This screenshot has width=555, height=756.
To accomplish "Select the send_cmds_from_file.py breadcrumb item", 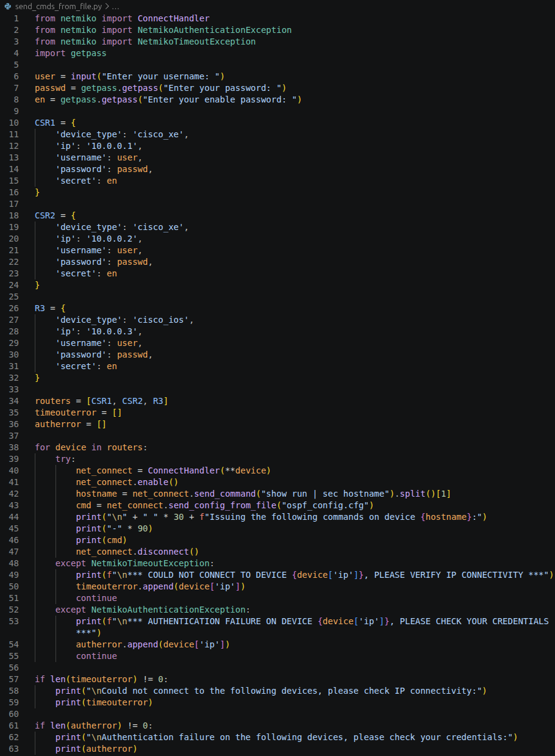I will 59,5.
